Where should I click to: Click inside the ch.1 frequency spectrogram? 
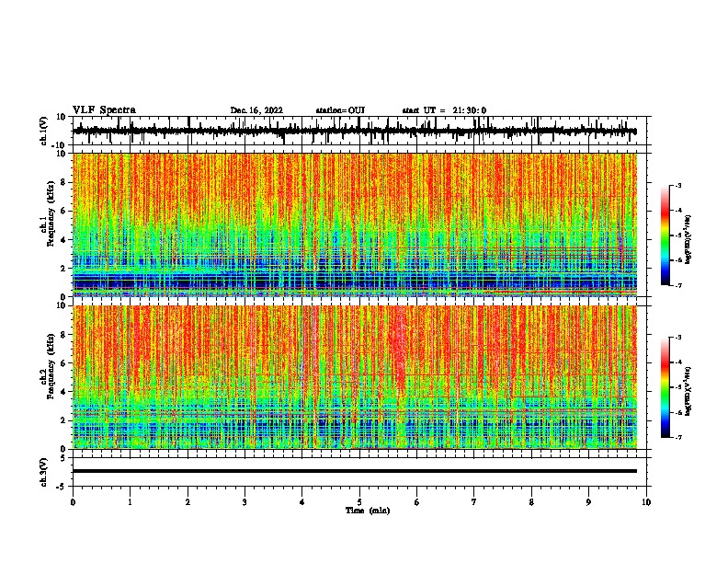(x=355, y=224)
